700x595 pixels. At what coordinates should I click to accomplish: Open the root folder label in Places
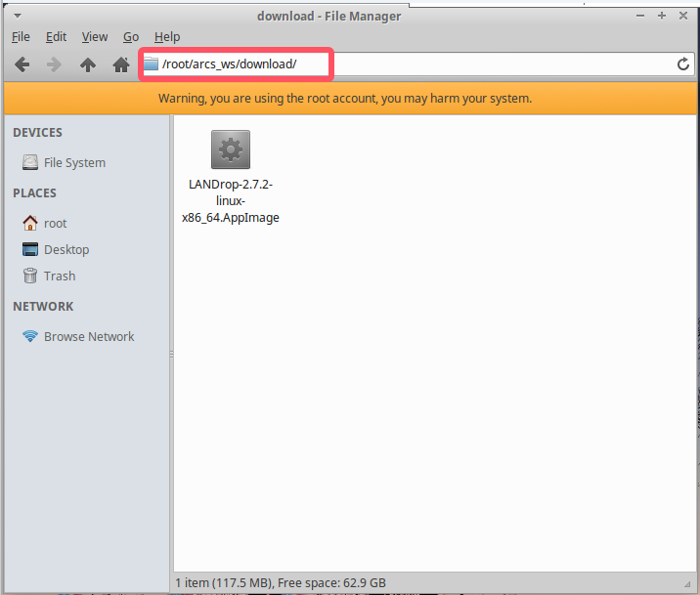(55, 223)
